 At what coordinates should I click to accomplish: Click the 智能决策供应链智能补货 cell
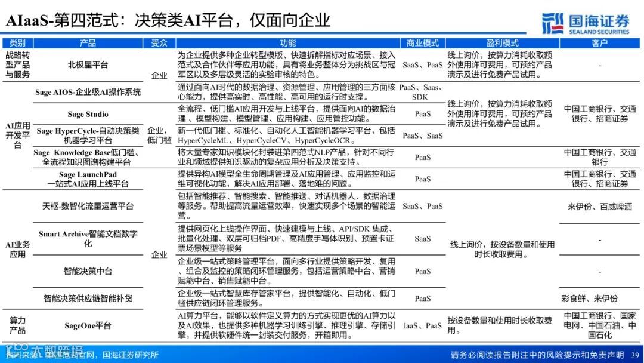(x=88, y=299)
